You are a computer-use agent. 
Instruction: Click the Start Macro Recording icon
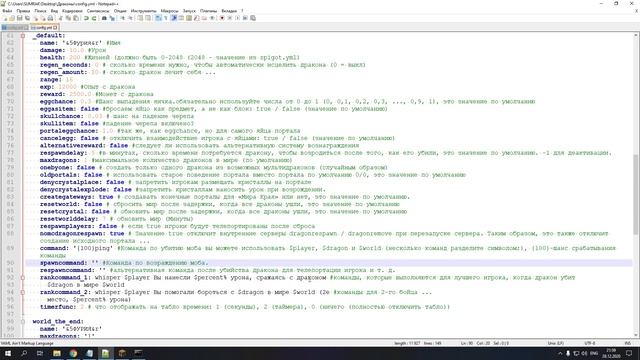coord(222,18)
